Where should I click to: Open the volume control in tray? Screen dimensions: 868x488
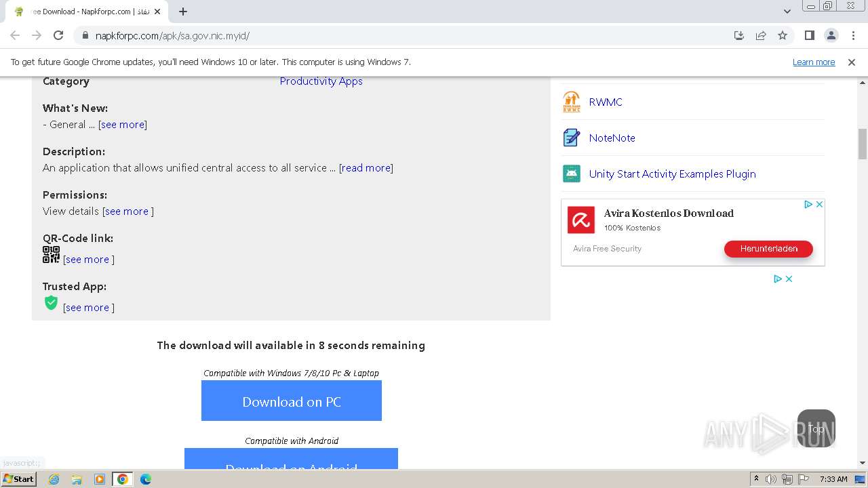[771, 479]
